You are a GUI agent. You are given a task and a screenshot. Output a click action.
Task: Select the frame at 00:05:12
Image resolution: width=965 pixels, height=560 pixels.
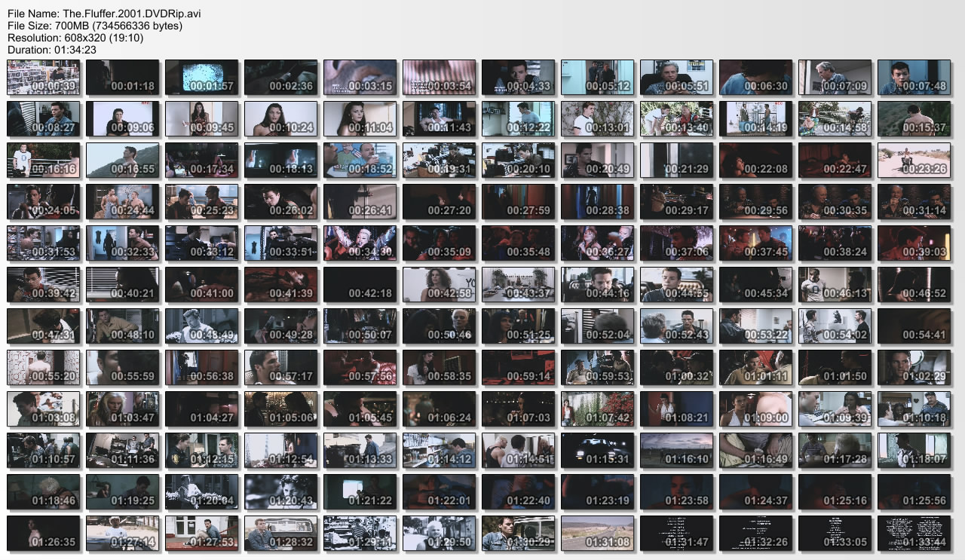(x=597, y=78)
